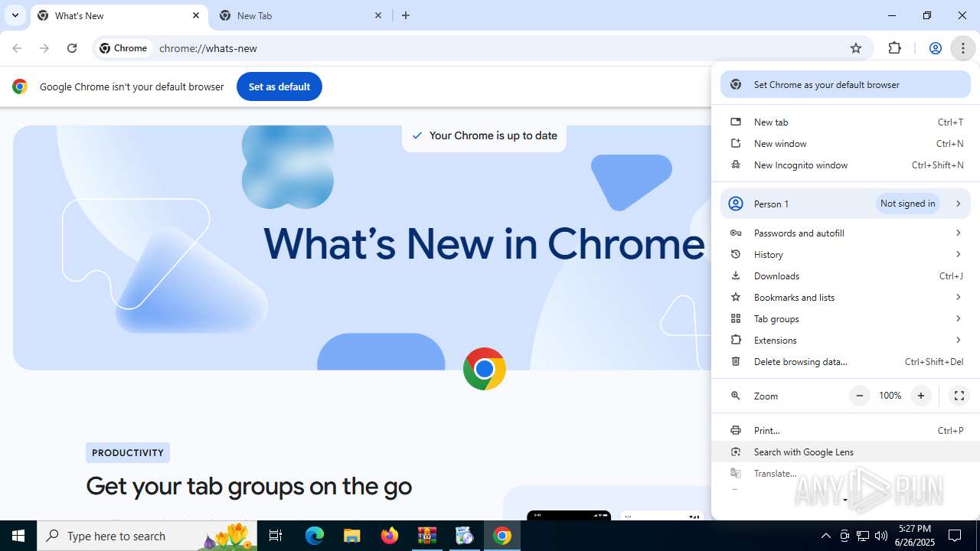980x551 pixels.
Task: Open the profile avatar icon in toolbar
Action: (x=935, y=48)
